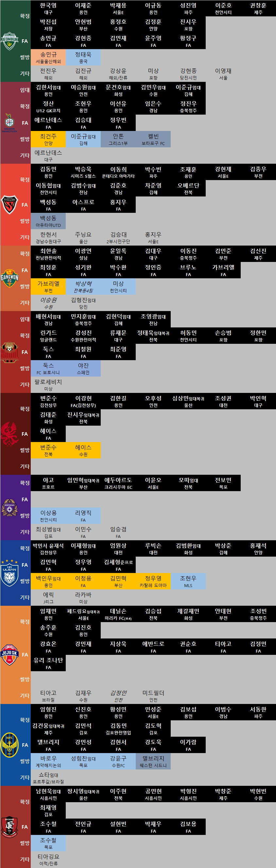
Task: Click the 안톤 그리스1부 cell
Action: click(x=118, y=139)
